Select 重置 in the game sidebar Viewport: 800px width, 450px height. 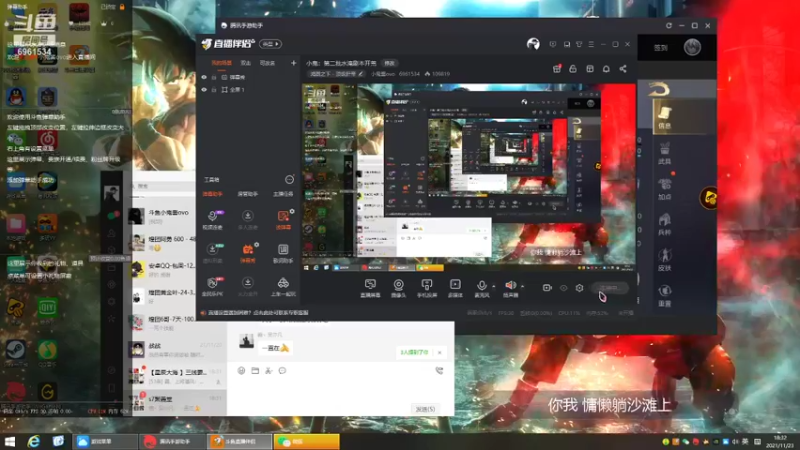coord(664,295)
